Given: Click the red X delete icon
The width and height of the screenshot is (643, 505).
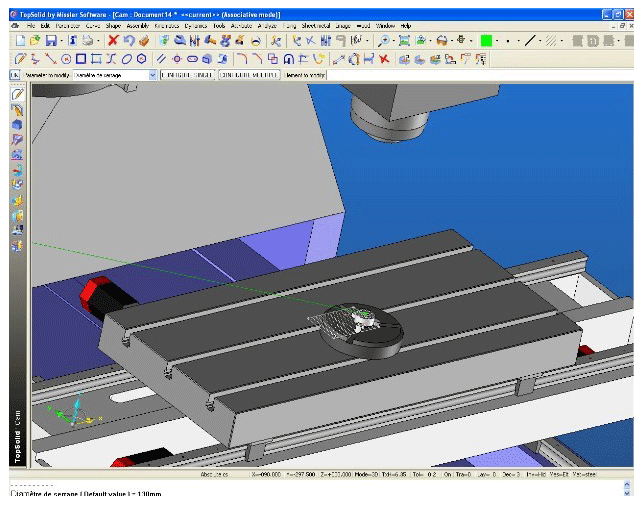Looking at the screenshot, I should [113, 41].
